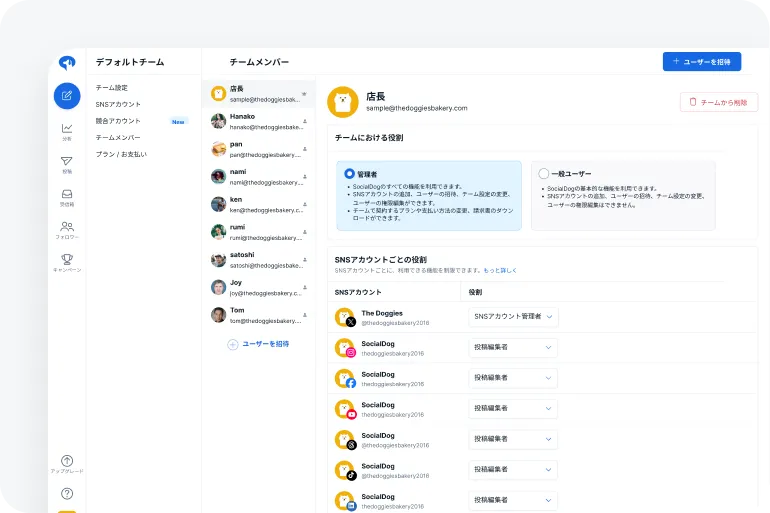Click the person icon beside Hanako row

pos(305,121)
